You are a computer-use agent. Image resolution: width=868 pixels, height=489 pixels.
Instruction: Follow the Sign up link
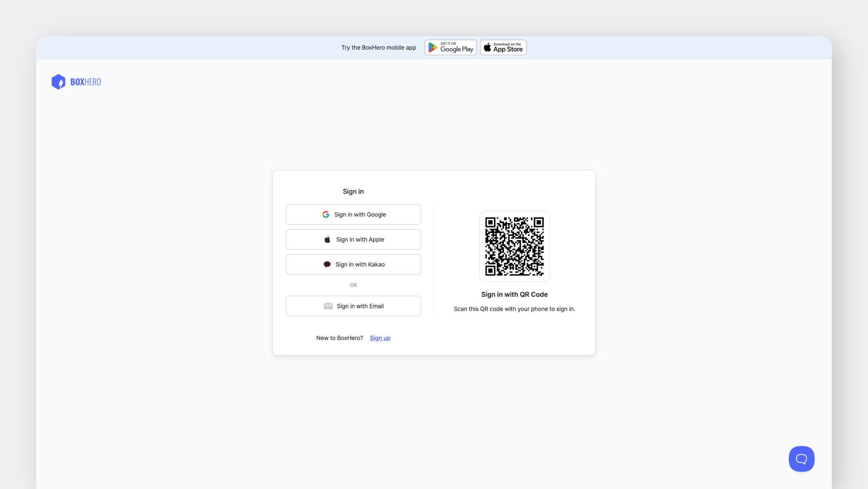(x=380, y=338)
